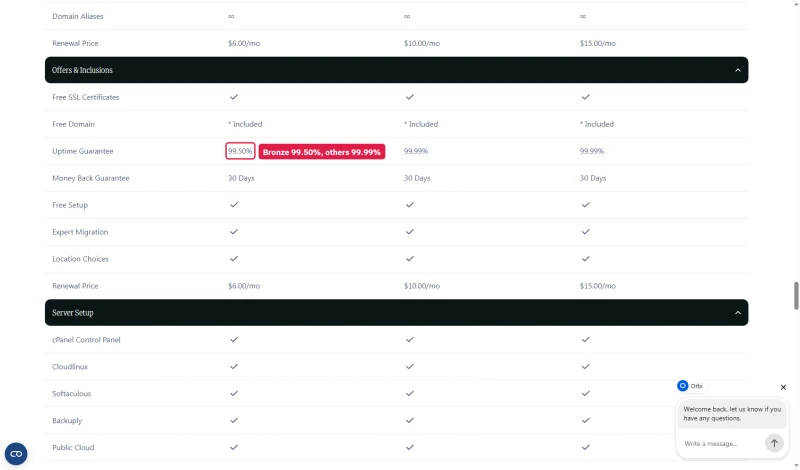The height and width of the screenshot is (470, 800).
Task: Click the Cloudlinux row label
Action: 70,366
